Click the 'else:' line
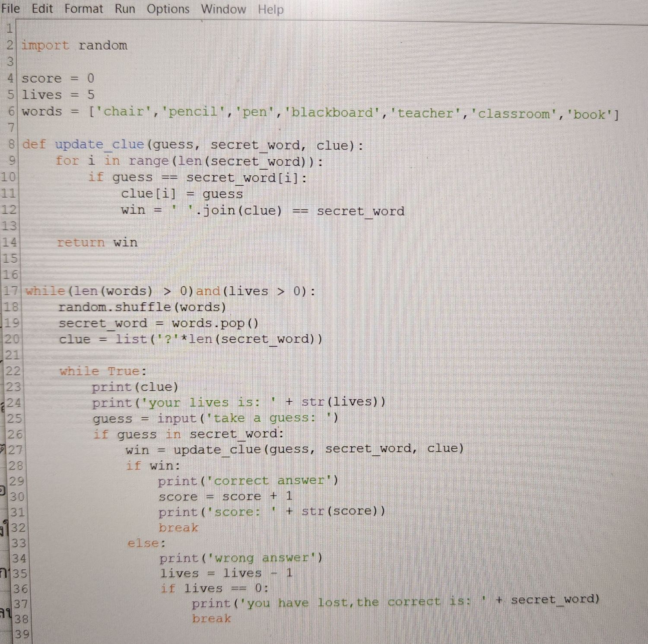The height and width of the screenshot is (644, 648). [x=146, y=543]
